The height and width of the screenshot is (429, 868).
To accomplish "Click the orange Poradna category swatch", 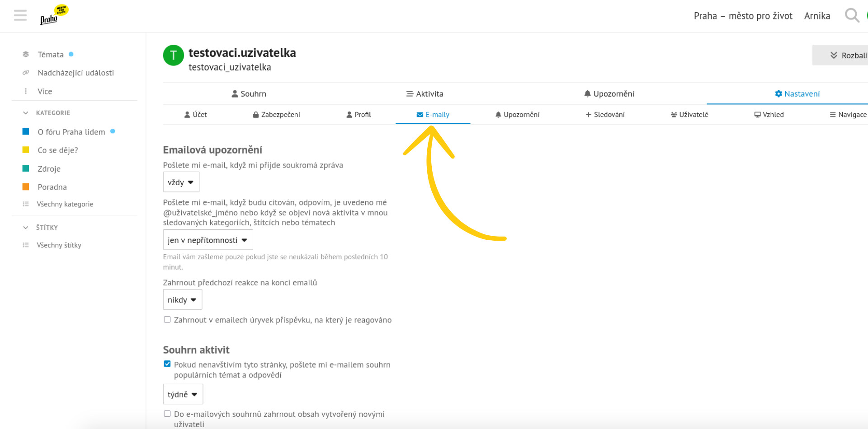I will click(x=26, y=187).
